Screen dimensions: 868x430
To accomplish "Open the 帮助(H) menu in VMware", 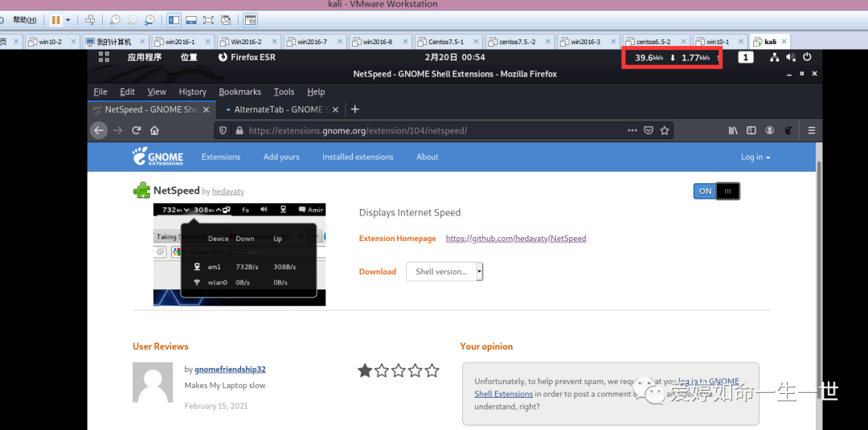I will [24, 20].
